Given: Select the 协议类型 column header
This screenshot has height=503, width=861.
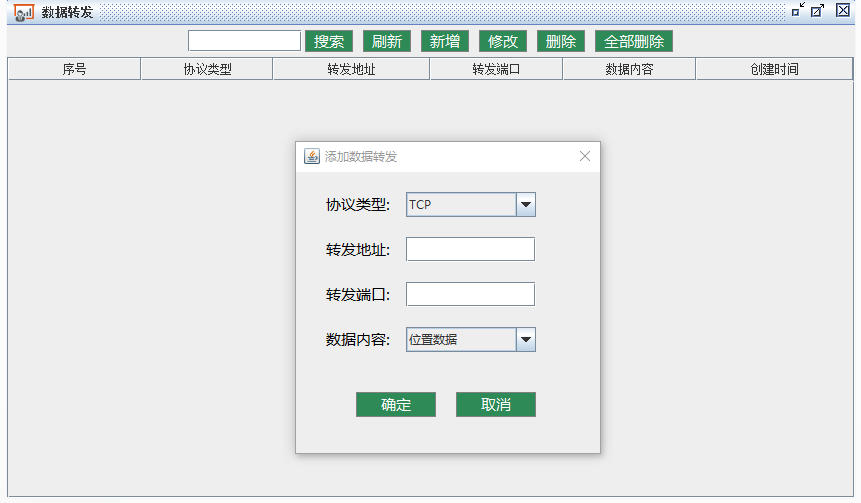Looking at the screenshot, I should point(207,70).
